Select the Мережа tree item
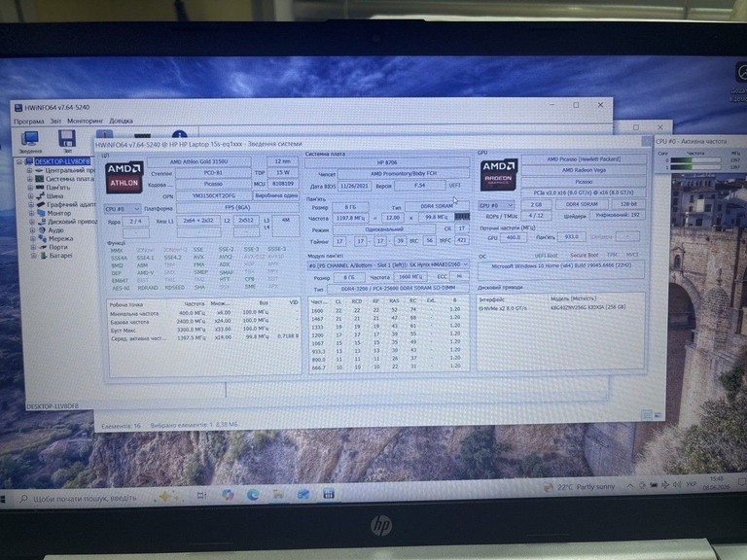747x560 pixels. [60, 238]
